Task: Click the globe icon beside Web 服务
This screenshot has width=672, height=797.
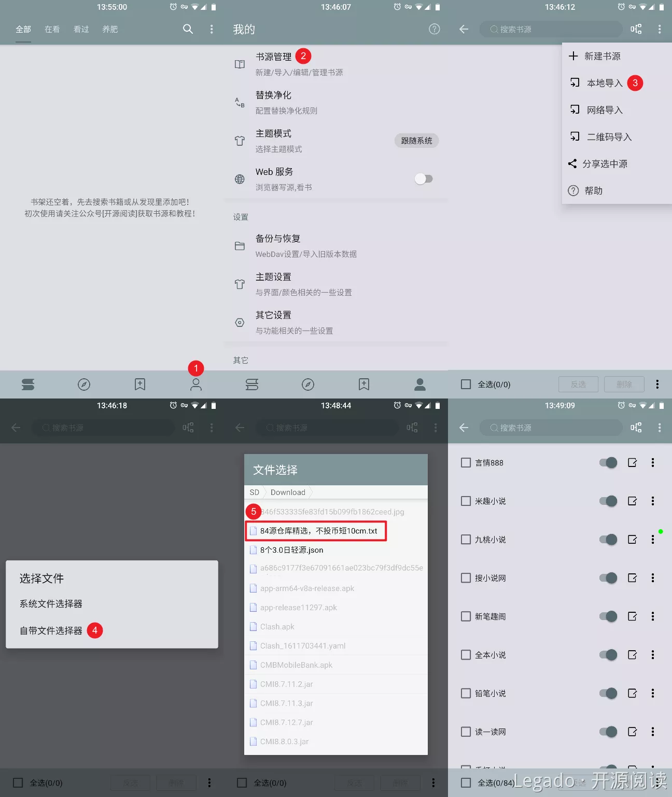Action: (240, 179)
